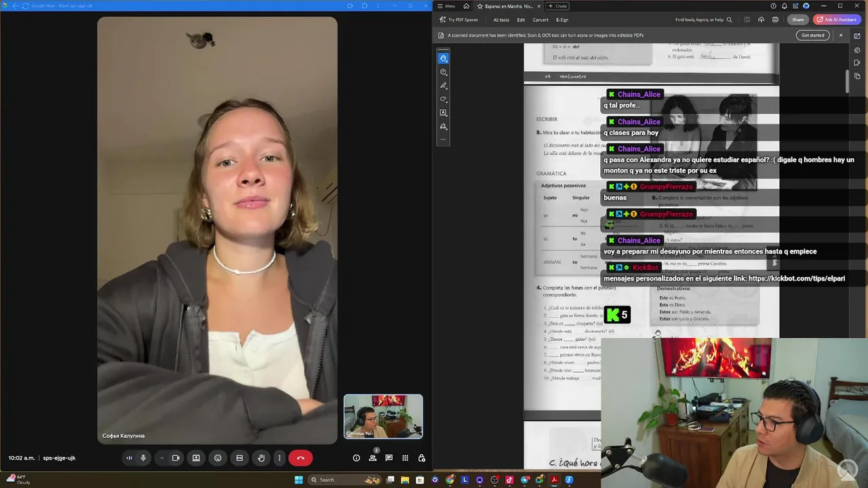Turn off camera in Google Meet
This screenshot has width=868, height=488.
click(176, 458)
